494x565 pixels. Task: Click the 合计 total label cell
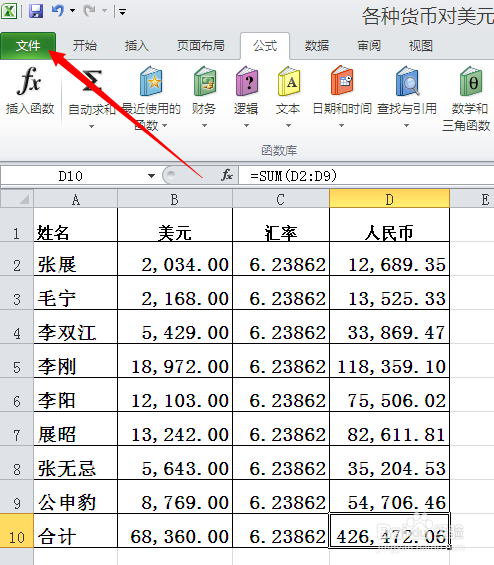tap(76, 531)
